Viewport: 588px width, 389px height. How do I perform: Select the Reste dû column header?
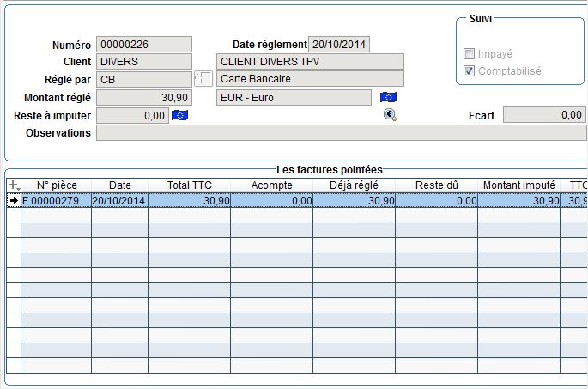coord(437,185)
